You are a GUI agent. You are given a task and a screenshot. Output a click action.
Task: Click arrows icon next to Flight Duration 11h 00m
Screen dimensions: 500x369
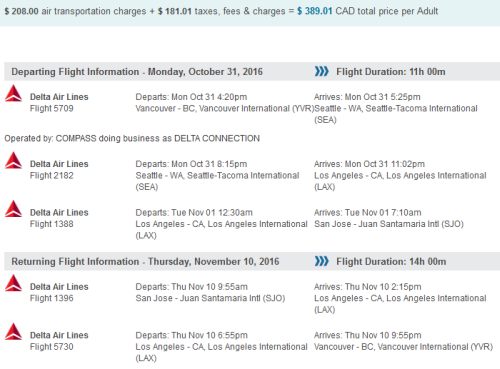click(321, 71)
